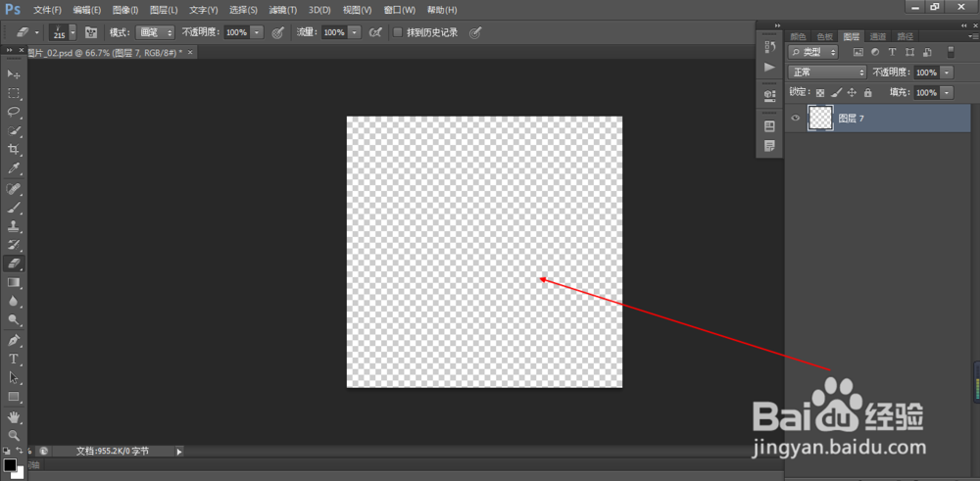The height and width of the screenshot is (481, 980).
Task: Open the layer filter 类型 dropdown
Action: coord(813,53)
